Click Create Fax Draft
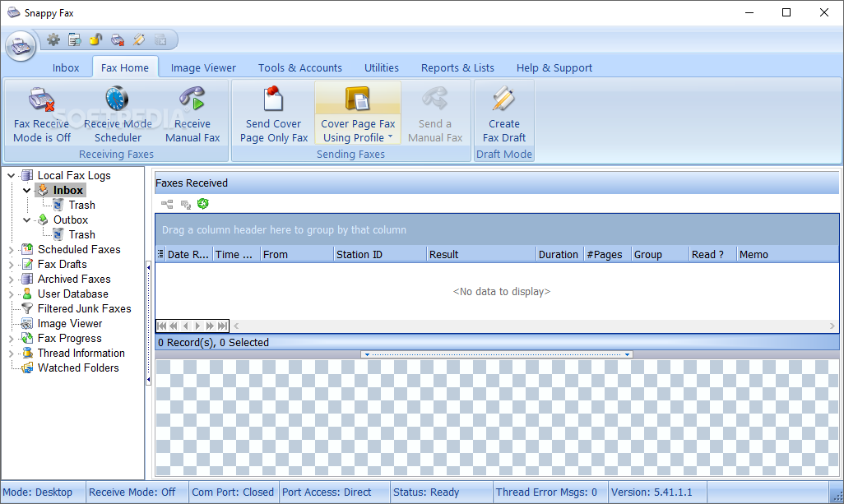Screen dimensions: 844x504 click(x=503, y=114)
